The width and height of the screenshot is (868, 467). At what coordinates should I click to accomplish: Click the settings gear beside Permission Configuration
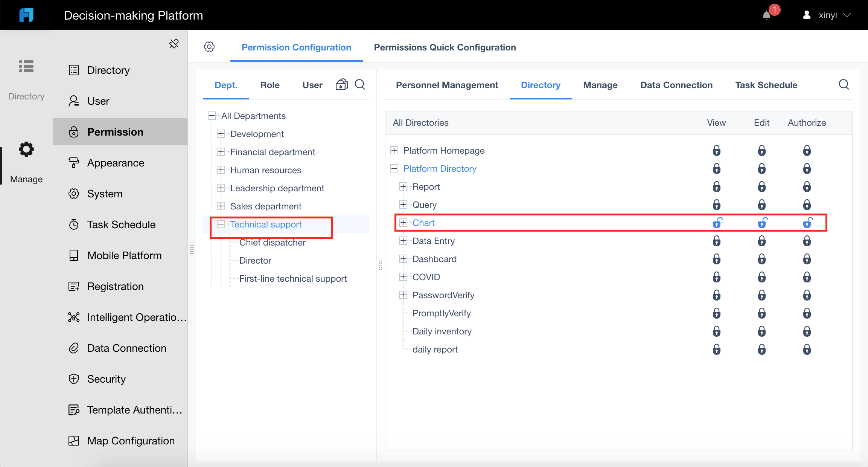(x=209, y=47)
